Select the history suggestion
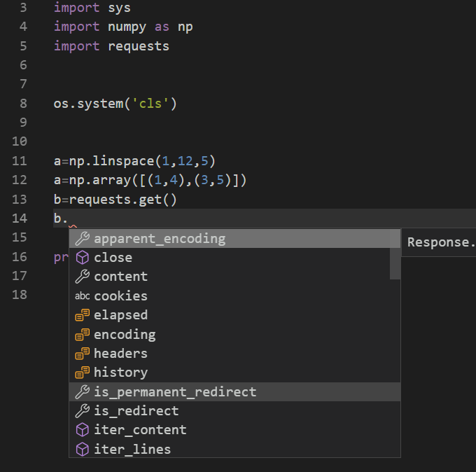The height and width of the screenshot is (472, 476). pos(234,373)
